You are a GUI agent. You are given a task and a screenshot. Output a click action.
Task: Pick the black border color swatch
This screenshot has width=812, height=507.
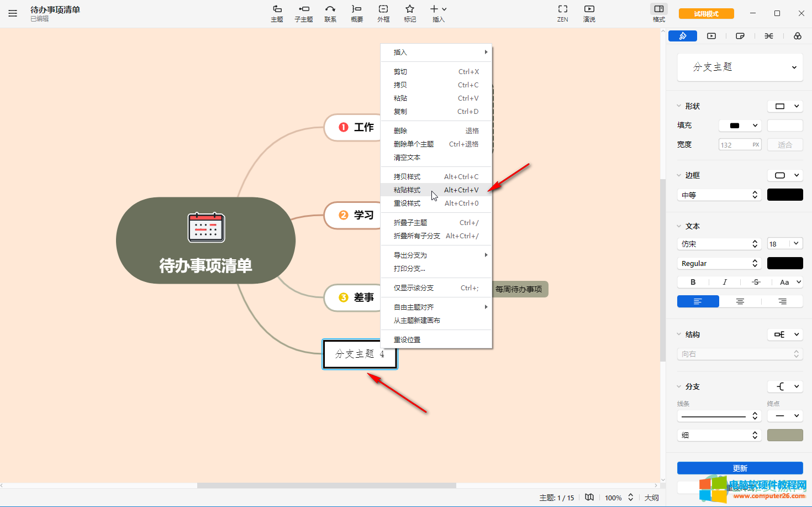coord(785,195)
